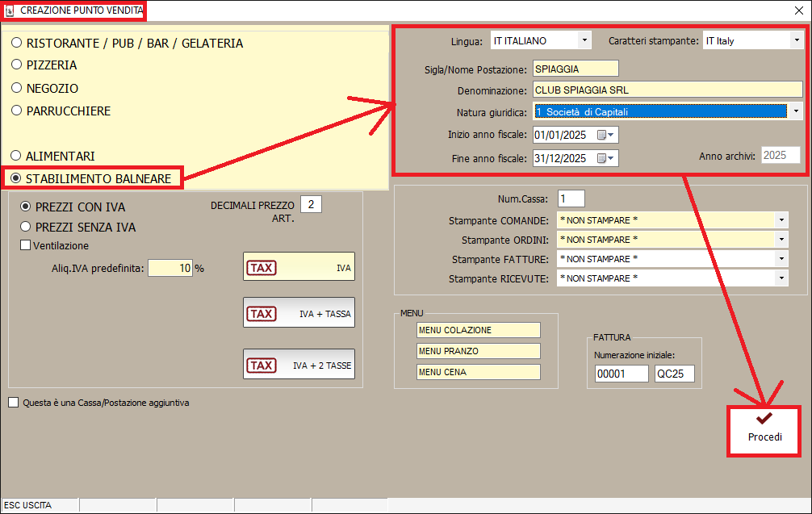Select the PIZZERIA radio option
Viewport: 812px width, 514px height.
pyautogui.click(x=16, y=65)
